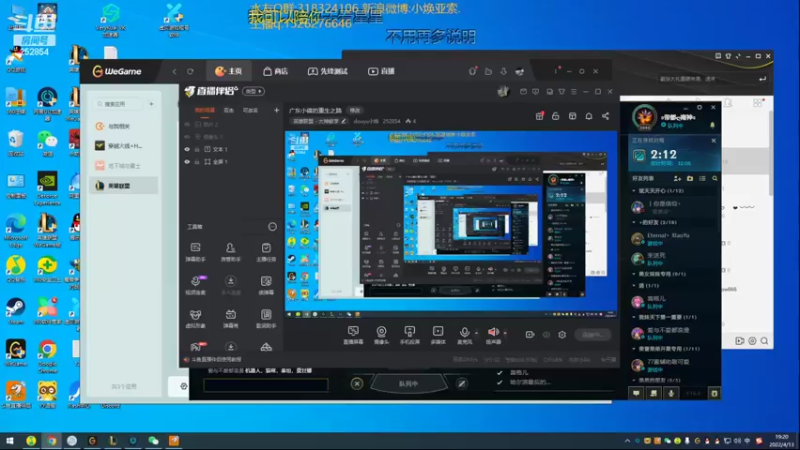Collapse the 我妹天下第一重要 (1/1) friend group

coord(634,317)
